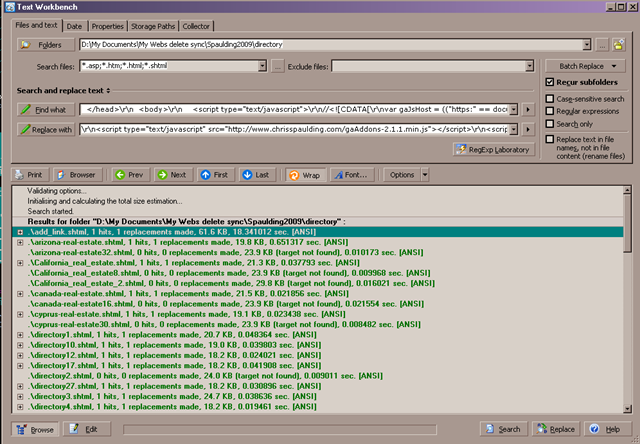640x444 pixels.
Task: Click the Replace button
Action: tap(556, 429)
